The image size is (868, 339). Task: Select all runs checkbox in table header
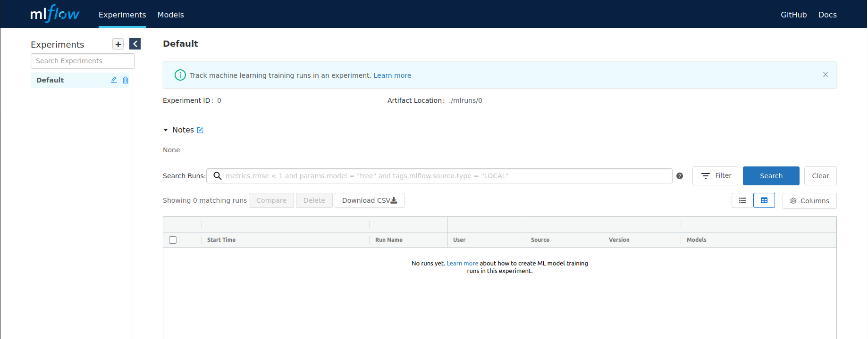click(173, 240)
